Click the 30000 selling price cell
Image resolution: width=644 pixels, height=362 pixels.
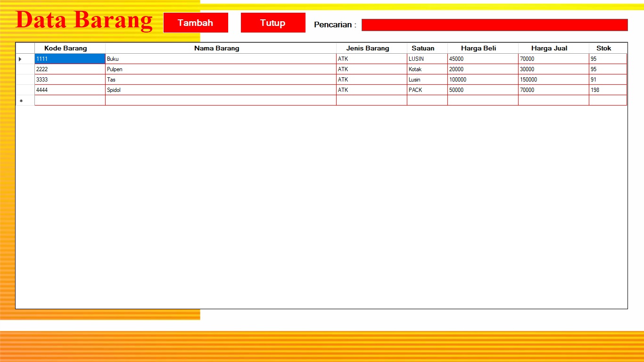[553, 69]
